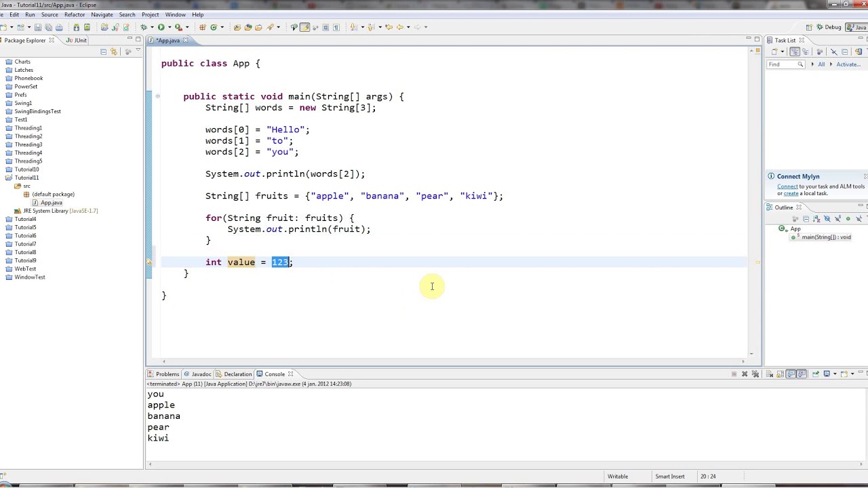The image size is (868, 488).
Task: Click Collapse All in Package Explorer
Action: (x=103, y=52)
